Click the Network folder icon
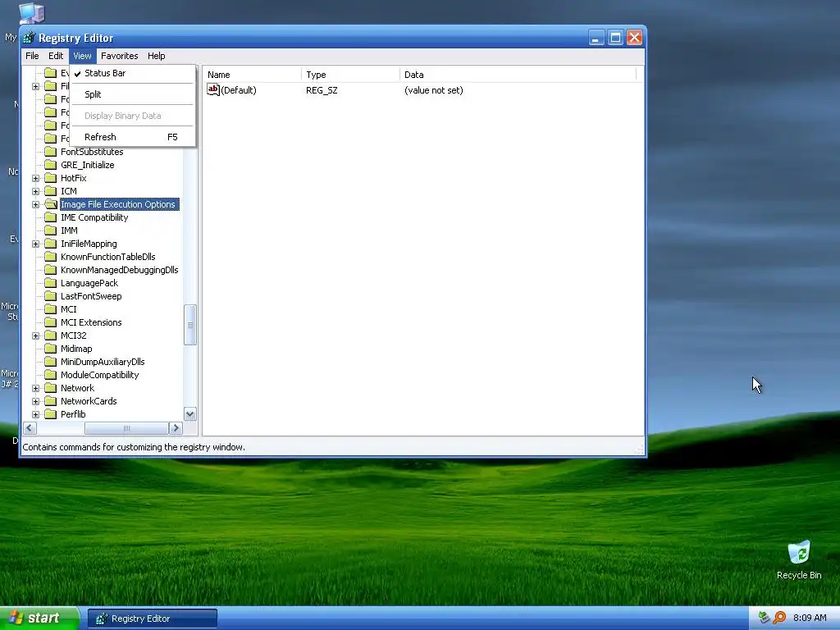This screenshot has height=630, width=840. click(x=50, y=388)
